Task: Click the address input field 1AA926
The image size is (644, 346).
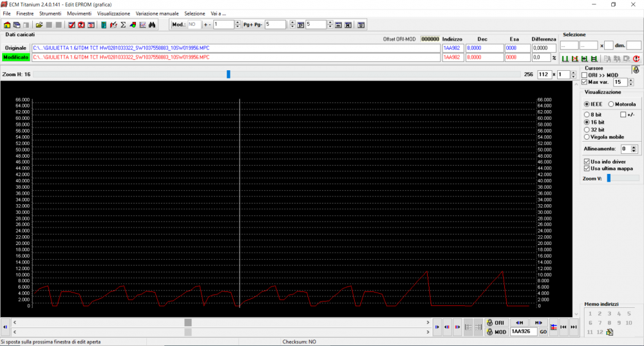Action: (523, 331)
